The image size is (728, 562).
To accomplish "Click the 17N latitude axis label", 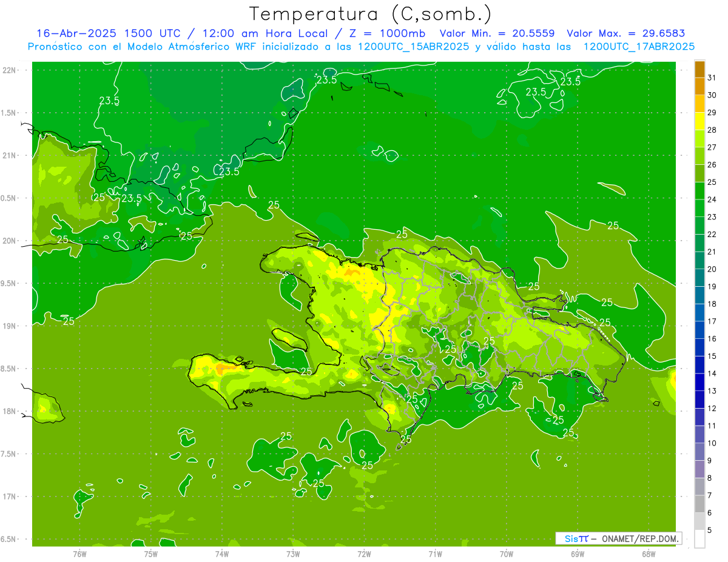I will coord(9,497).
